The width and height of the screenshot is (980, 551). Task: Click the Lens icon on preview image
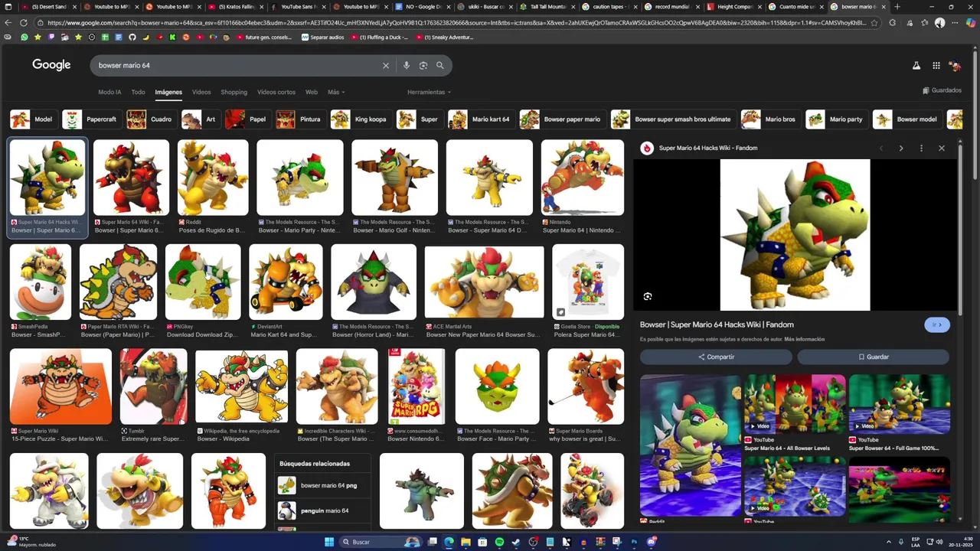pyautogui.click(x=648, y=297)
